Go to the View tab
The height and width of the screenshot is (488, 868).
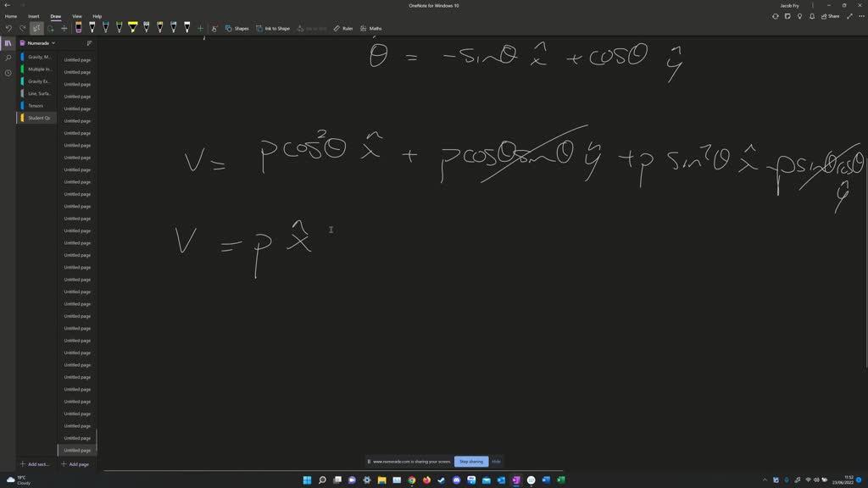tap(77, 16)
